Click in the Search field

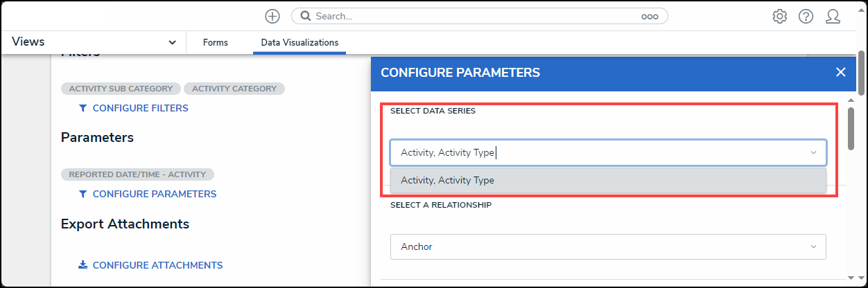pyautogui.click(x=471, y=16)
